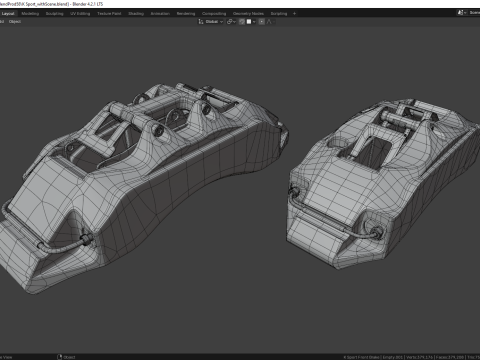The width and height of the screenshot is (480, 360).
Task: Switch to the Geometry Nodes workspace
Action: coord(248,14)
